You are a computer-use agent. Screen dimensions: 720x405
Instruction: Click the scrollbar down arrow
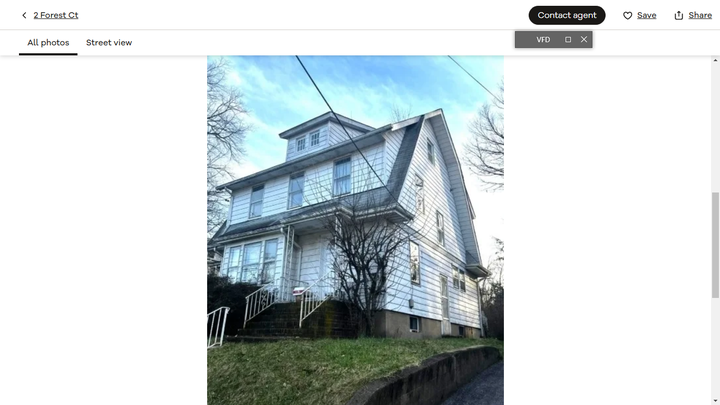[715, 401]
